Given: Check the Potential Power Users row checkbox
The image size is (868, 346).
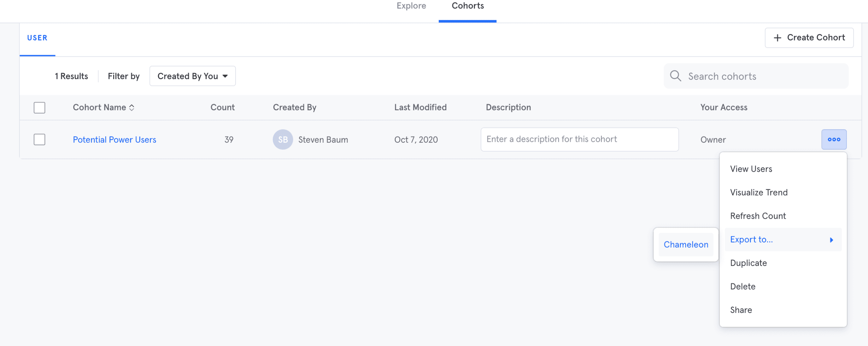Looking at the screenshot, I should 39,139.
